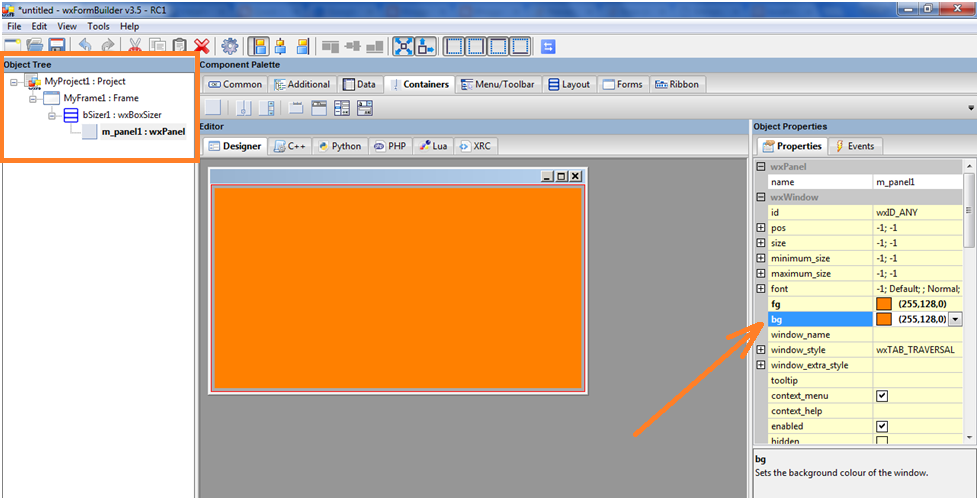
Task: Toggle Align Center Horizontally in the toolbar
Action: [x=280, y=46]
